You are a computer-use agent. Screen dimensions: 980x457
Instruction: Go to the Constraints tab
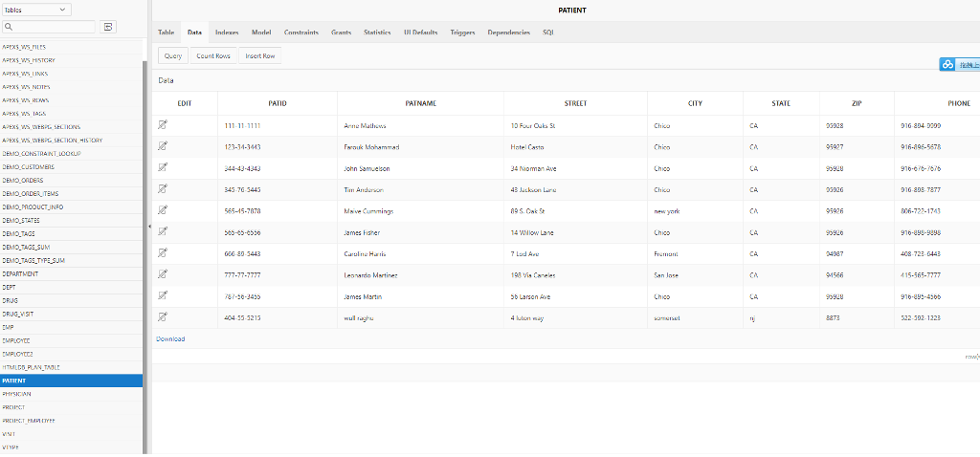(301, 33)
